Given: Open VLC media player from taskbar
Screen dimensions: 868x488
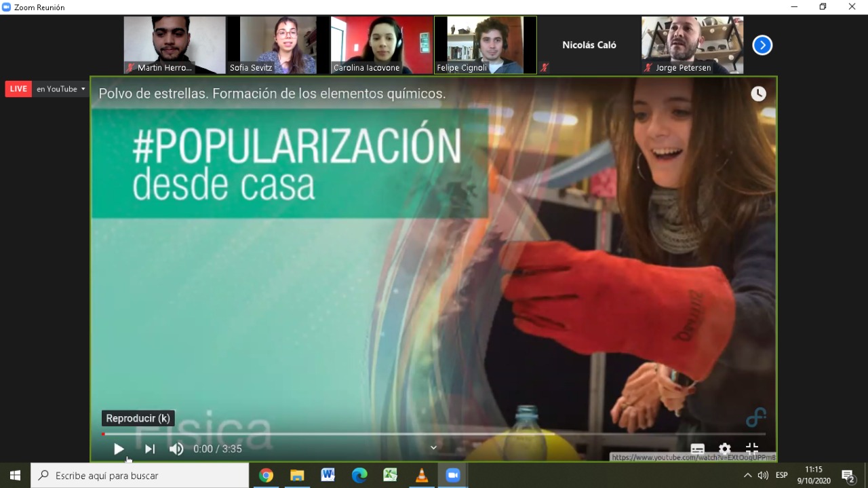Looking at the screenshot, I should pyautogui.click(x=421, y=475).
